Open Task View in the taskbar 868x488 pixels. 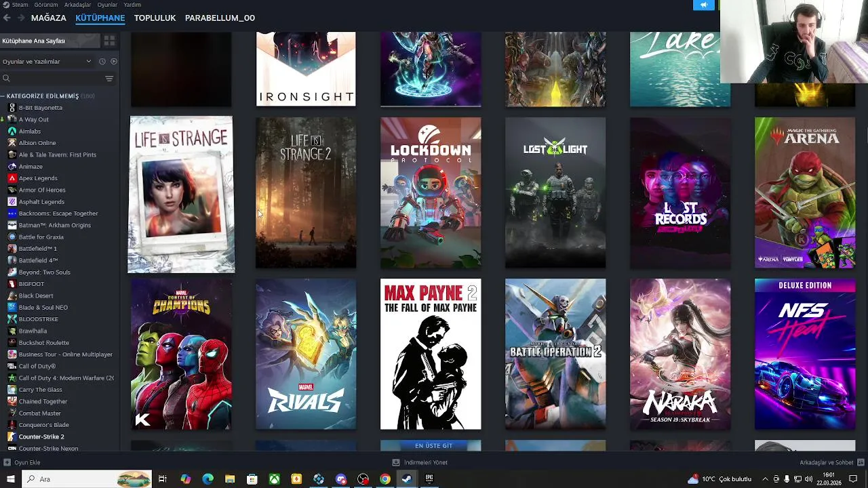(163, 479)
